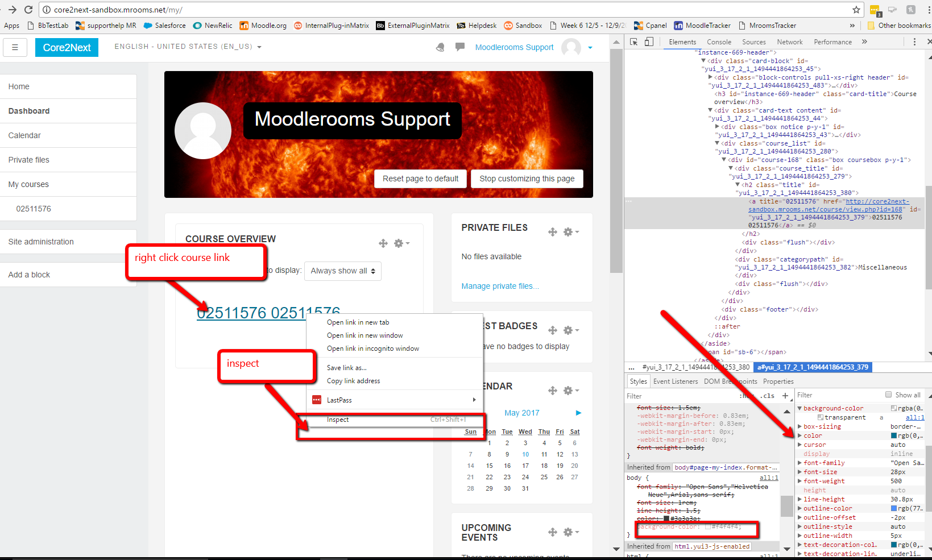Open the DevTools three-dot customize menu
This screenshot has width=932, height=560.
click(x=914, y=42)
